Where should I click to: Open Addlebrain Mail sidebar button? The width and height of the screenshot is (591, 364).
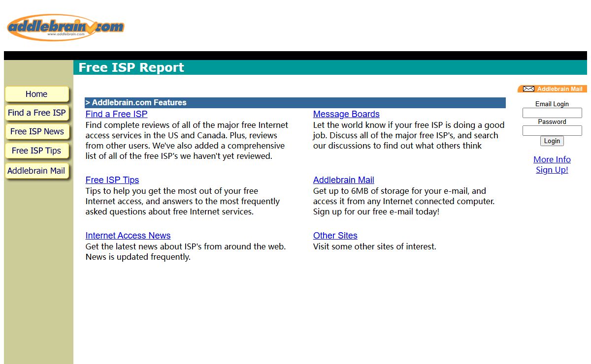[x=37, y=171]
